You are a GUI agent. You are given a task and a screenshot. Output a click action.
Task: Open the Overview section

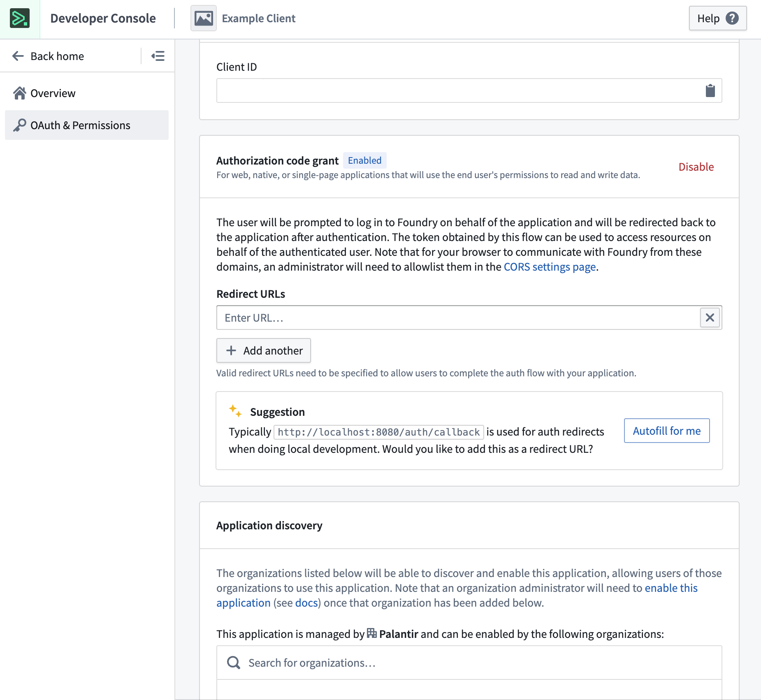(53, 93)
